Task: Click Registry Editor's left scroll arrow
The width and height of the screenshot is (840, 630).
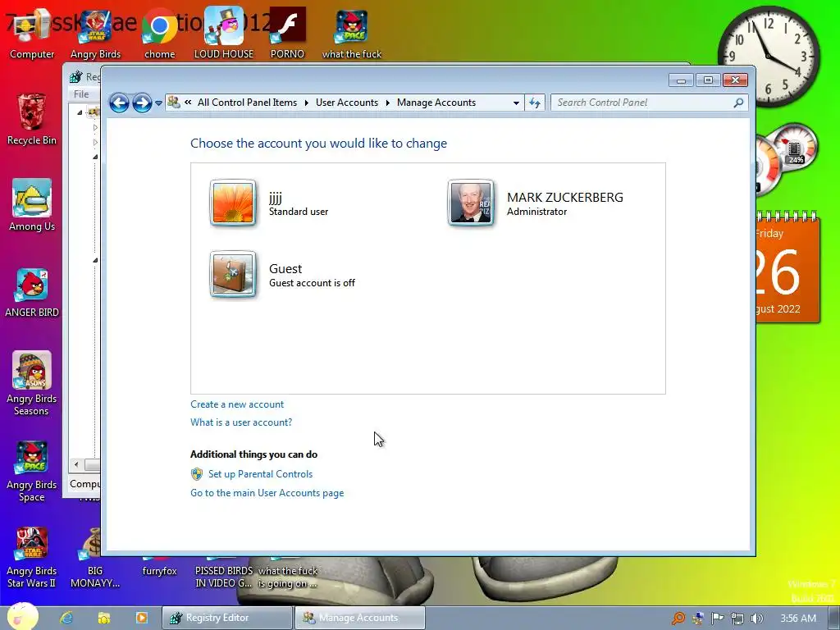Action: pos(76,464)
